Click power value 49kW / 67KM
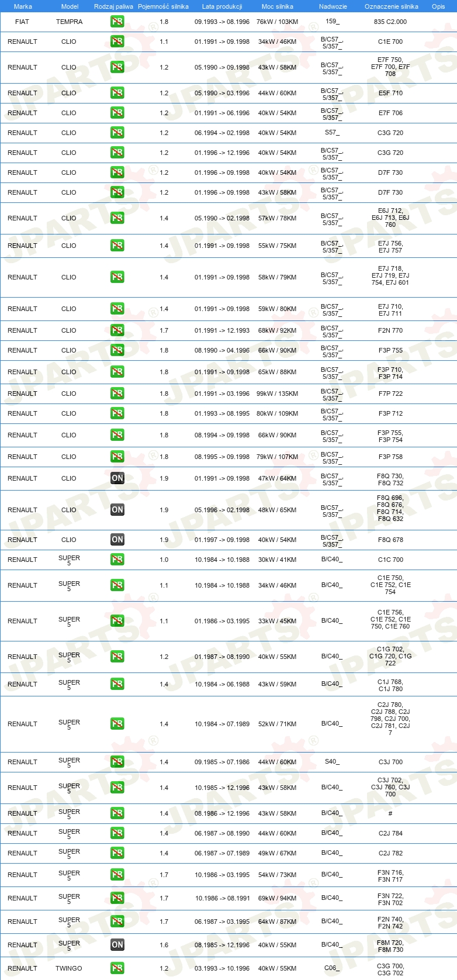The height and width of the screenshot is (980, 457). [x=277, y=853]
